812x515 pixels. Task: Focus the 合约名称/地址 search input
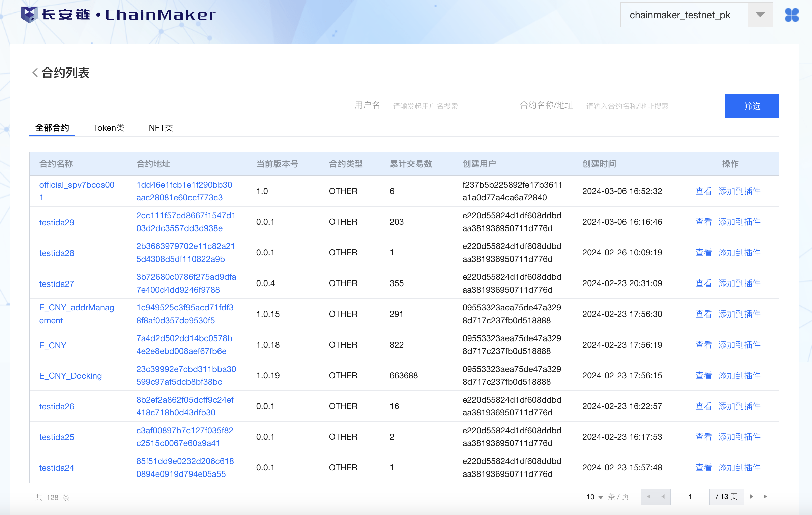click(x=640, y=106)
